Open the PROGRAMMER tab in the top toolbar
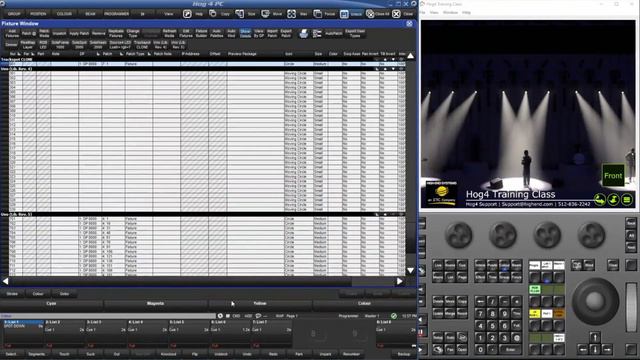Screen dimensions: 640x360 click(117, 14)
